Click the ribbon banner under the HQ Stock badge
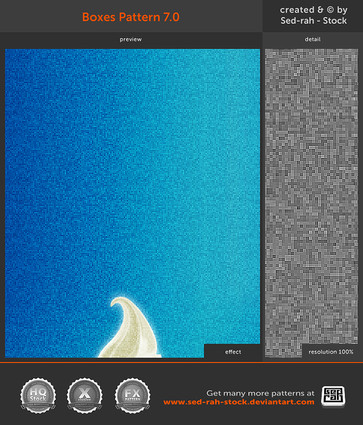 tap(38, 406)
